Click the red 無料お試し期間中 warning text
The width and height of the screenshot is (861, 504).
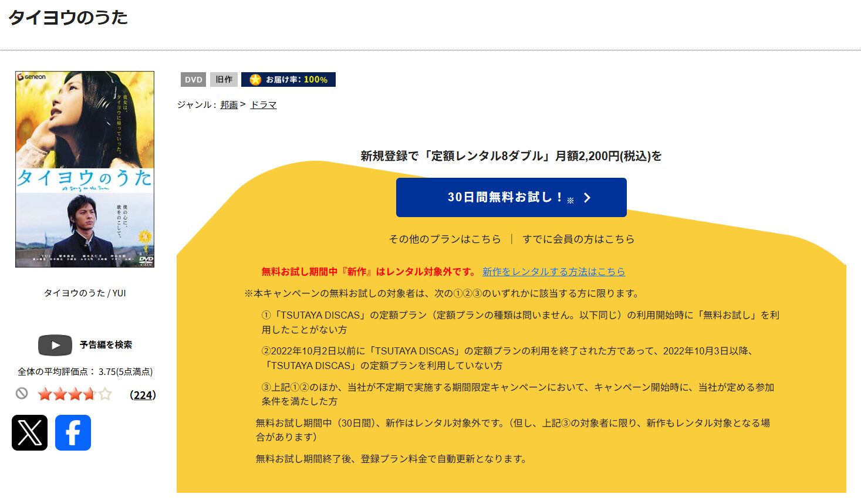[x=369, y=272]
